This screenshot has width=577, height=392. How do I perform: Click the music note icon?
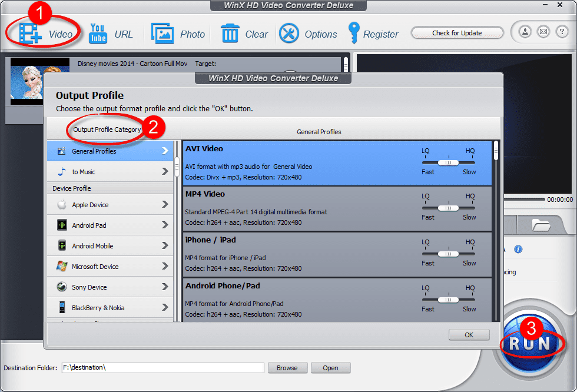click(x=62, y=172)
